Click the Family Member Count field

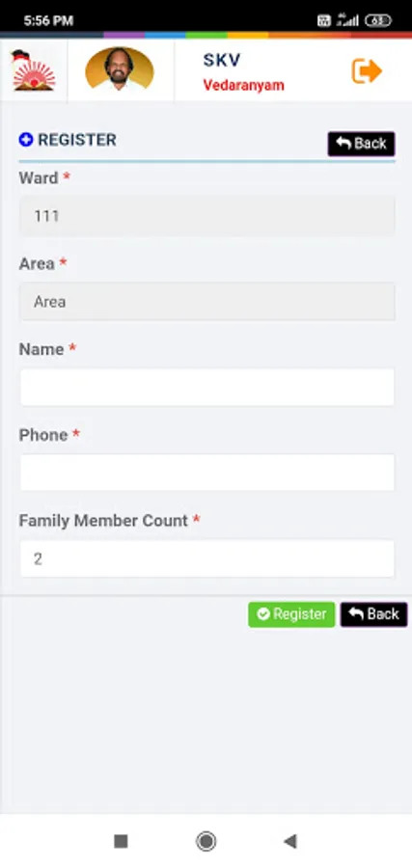[207, 558]
